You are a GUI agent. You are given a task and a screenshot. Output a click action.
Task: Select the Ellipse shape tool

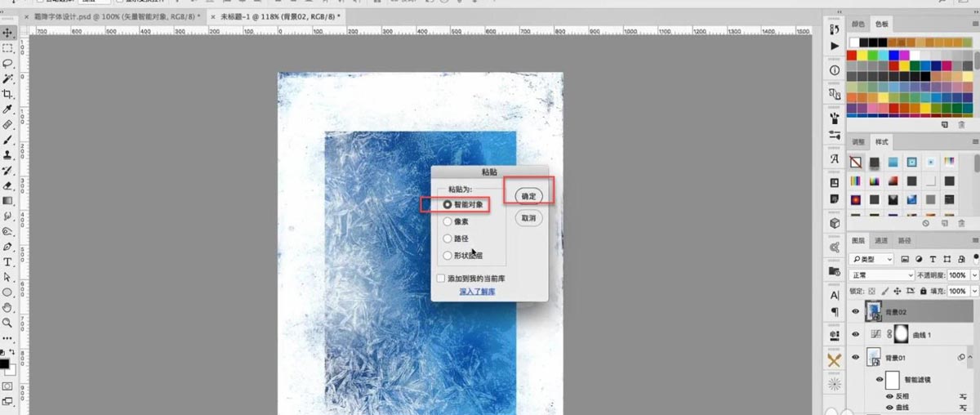(x=7, y=292)
